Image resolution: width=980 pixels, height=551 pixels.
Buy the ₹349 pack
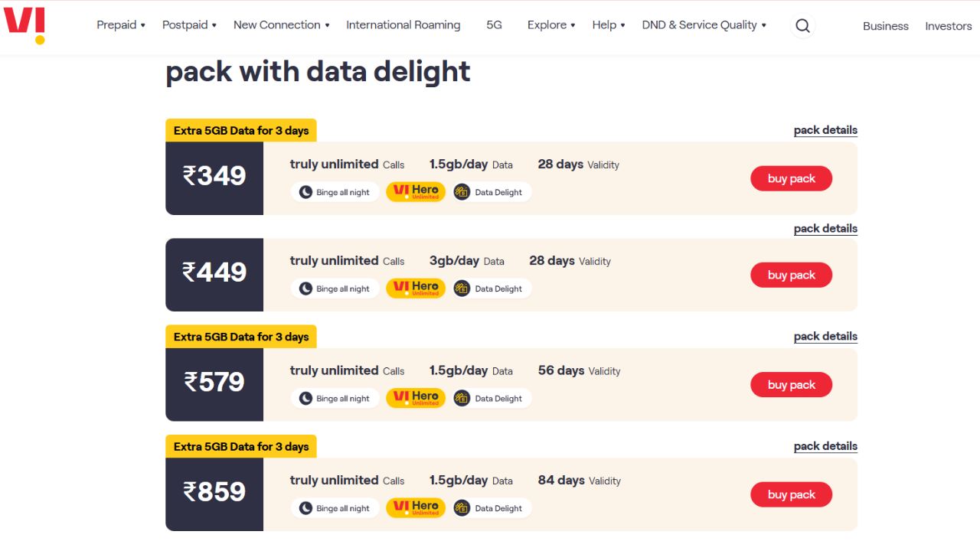click(x=791, y=178)
